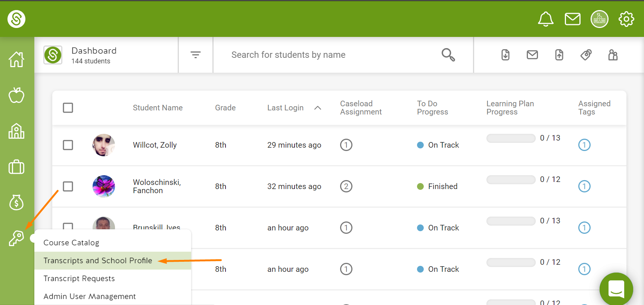644x305 pixels.
Task: Select the Woloschinski, Fanchon row checkbox
Action: point(68,186)
